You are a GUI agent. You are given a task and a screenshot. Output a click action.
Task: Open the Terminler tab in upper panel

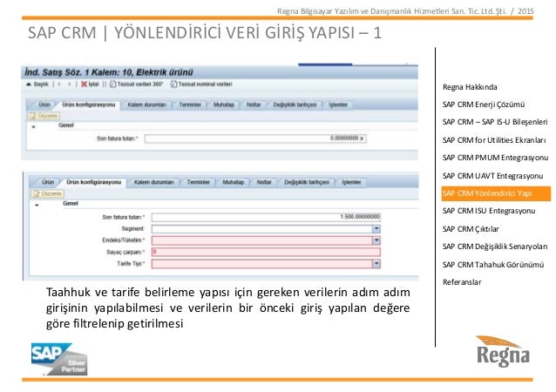click(x=190, y=105)
